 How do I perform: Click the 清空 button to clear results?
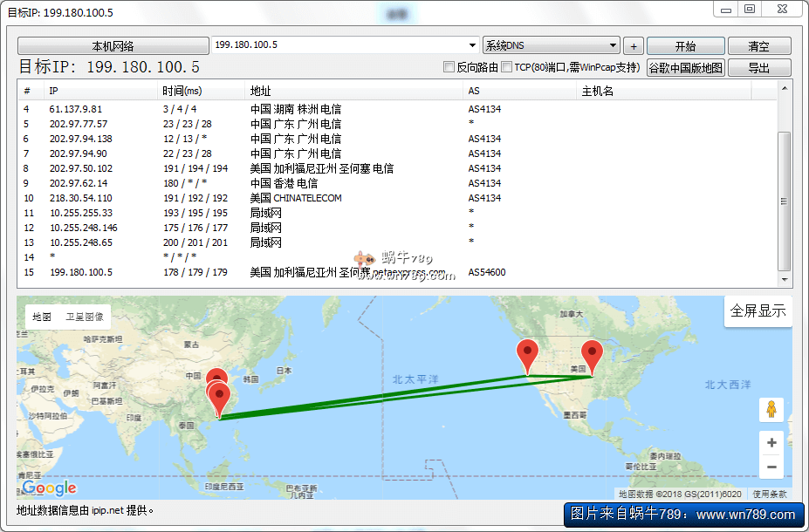(758, 46)
